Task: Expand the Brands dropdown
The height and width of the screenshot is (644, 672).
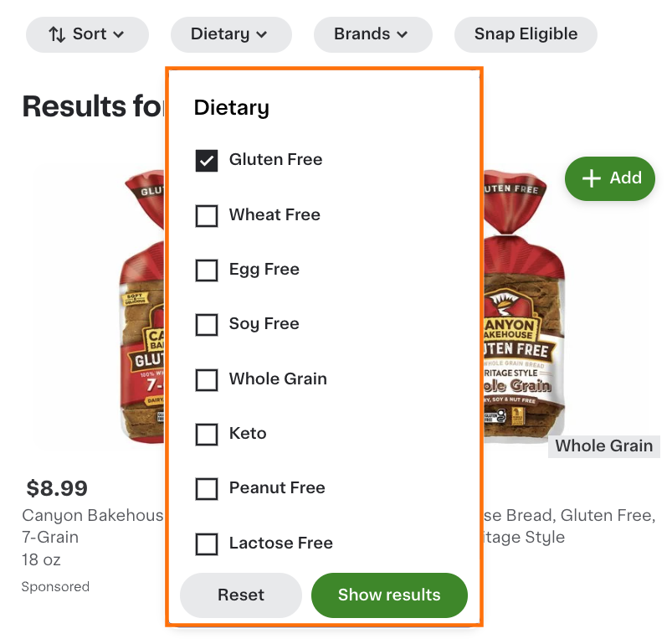Action: (372, 34)
